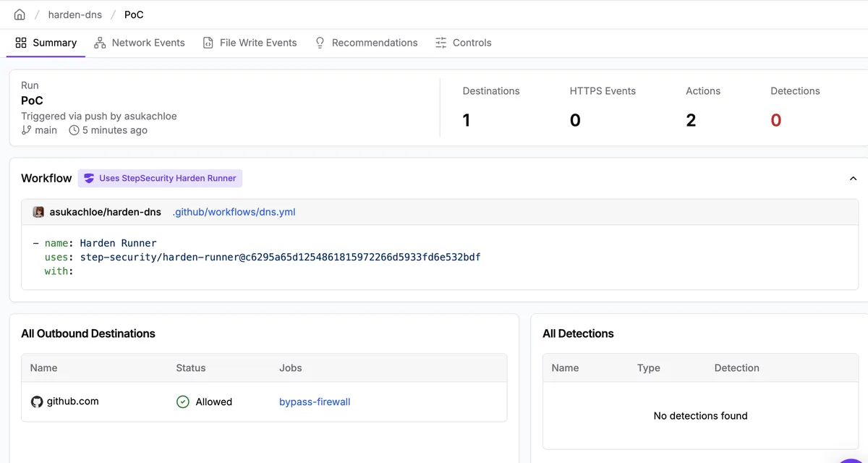Click the main branch icon
This screenshot has width=868, height=463.
click(x=27, y=130)
